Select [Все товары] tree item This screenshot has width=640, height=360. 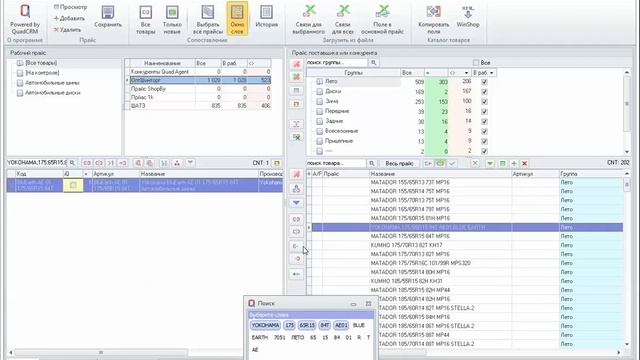click(x=41, y=63)
